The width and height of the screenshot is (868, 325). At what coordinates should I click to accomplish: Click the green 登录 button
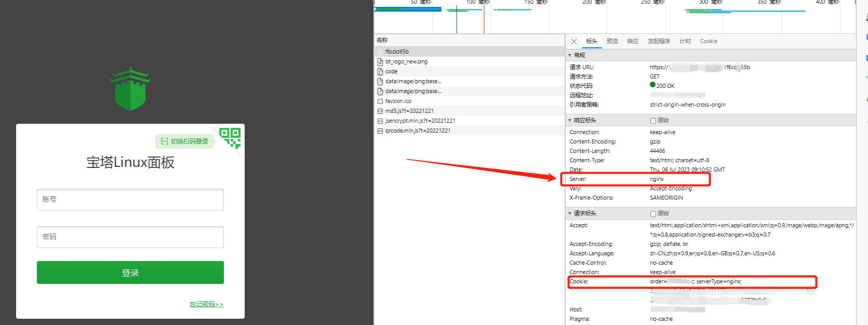(x=130, y=272)
